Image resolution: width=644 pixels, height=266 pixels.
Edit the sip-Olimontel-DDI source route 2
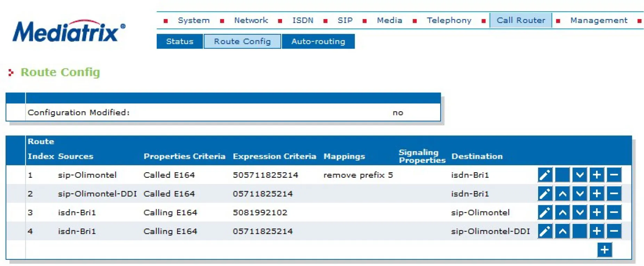(x=545, y=193)
